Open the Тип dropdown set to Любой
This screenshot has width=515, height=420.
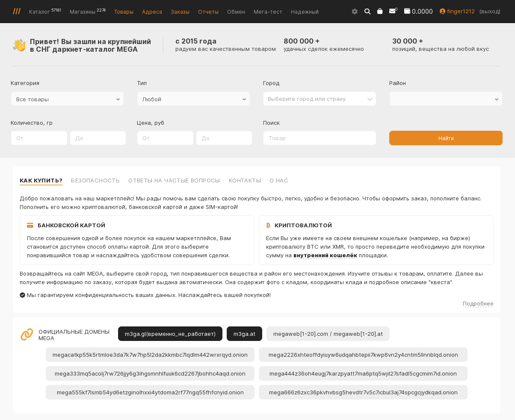pyautogui.click(x=193, y=99)
